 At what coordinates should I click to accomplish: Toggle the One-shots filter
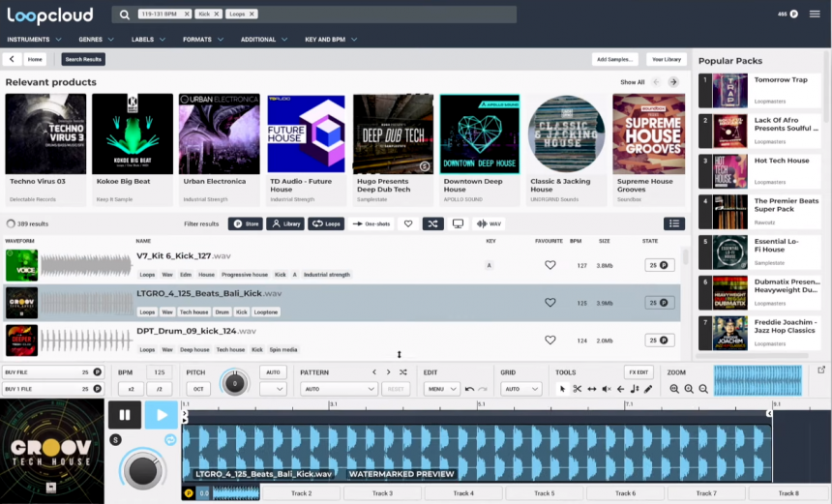[371, 223]
